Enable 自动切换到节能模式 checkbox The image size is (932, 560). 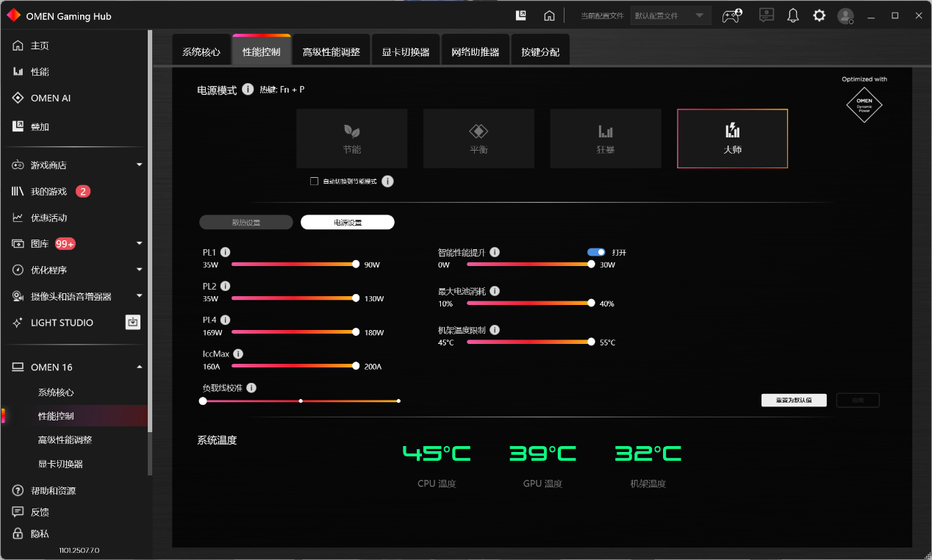315,180
